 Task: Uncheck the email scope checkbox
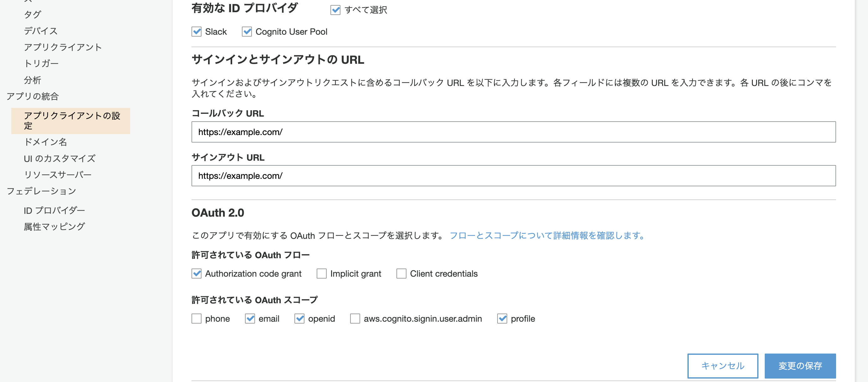250,319
